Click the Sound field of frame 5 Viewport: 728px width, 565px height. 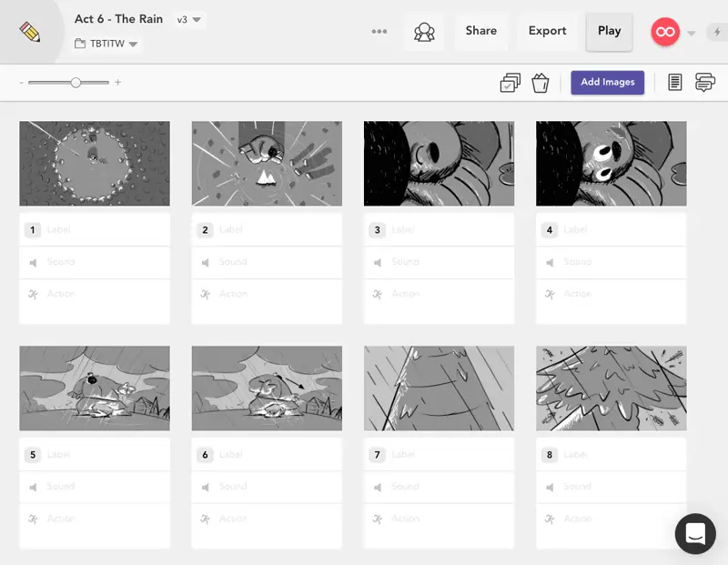point(95,487)
